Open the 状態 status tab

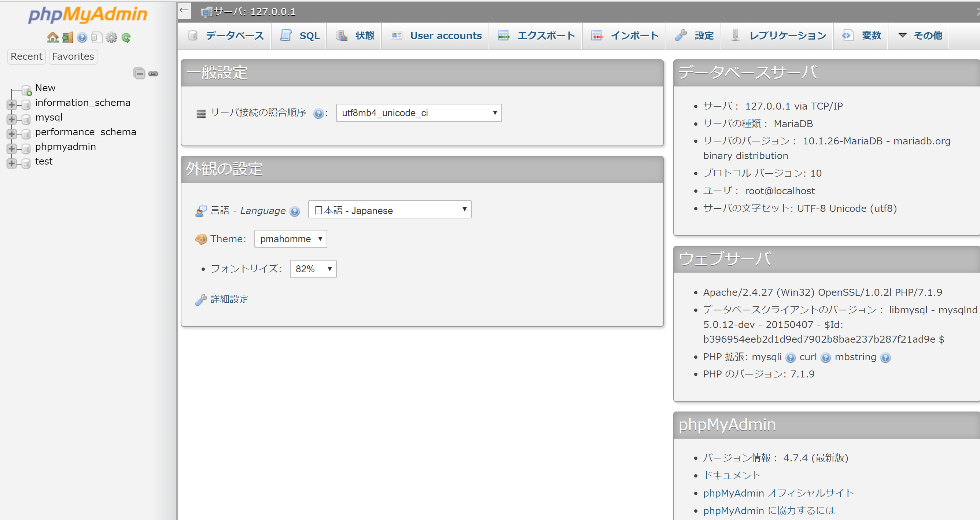[354, 36]
